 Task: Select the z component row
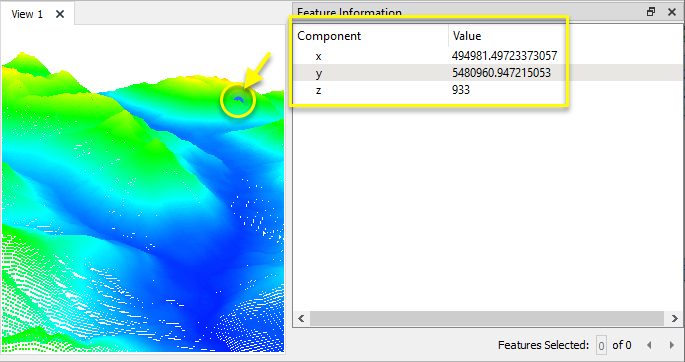(488, 90)
